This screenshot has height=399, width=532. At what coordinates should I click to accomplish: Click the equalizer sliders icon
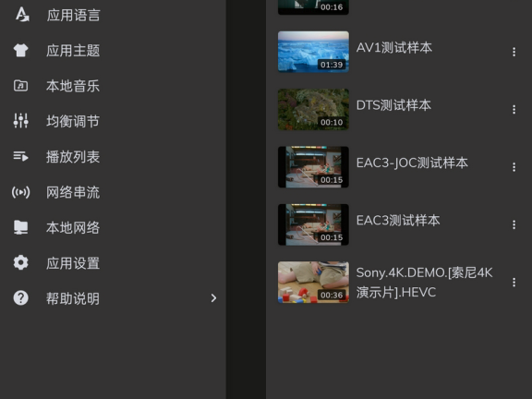click(20, 120)
